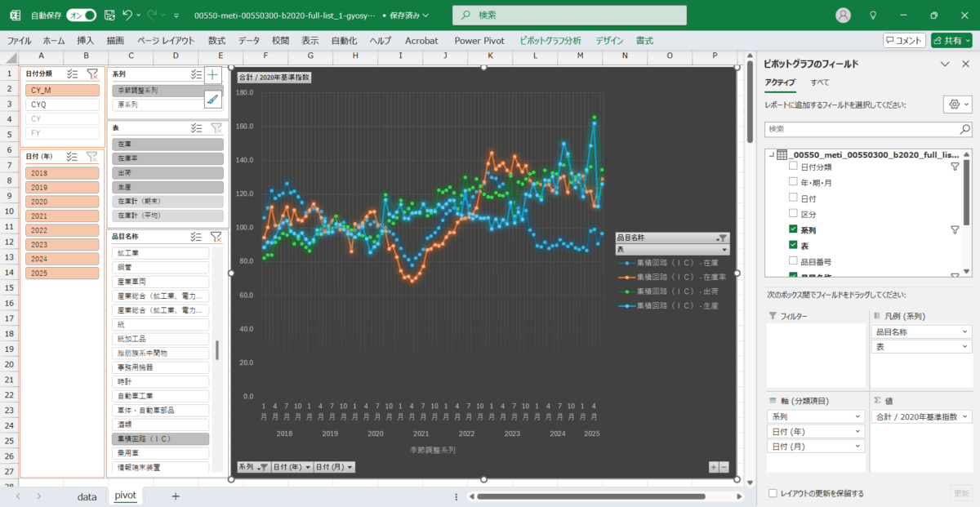Check the 日付分類 field checkbox

(793, 167)
